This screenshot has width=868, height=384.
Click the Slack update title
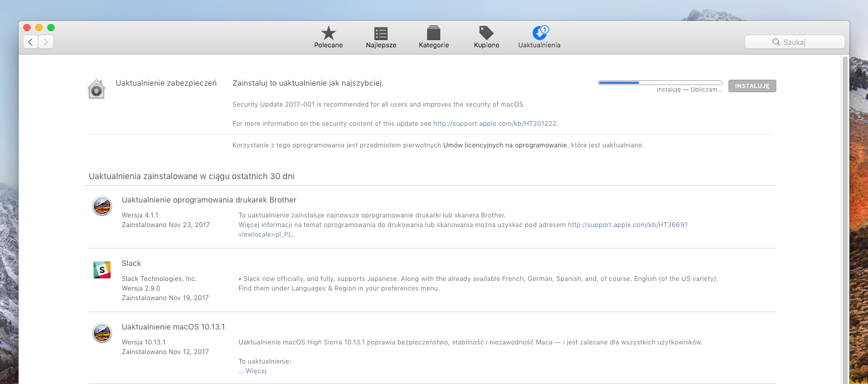coord(131,264)
